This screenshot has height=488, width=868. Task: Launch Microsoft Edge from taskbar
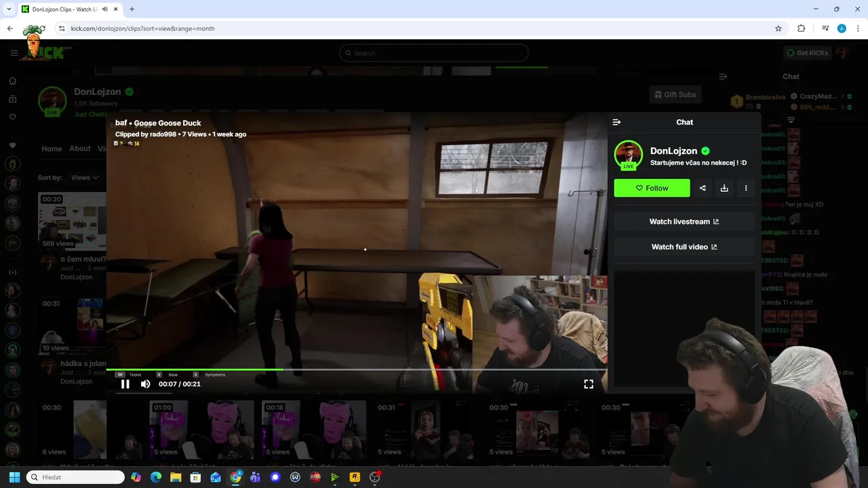point(156,477)
